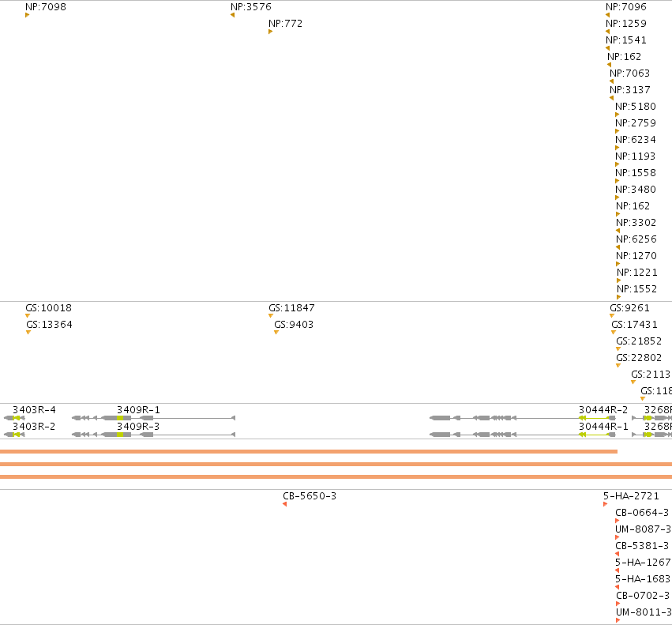This screenshot has width=672, height=625.
Task: Select the GS:10018 feature label
Action: tap(48, 308)
